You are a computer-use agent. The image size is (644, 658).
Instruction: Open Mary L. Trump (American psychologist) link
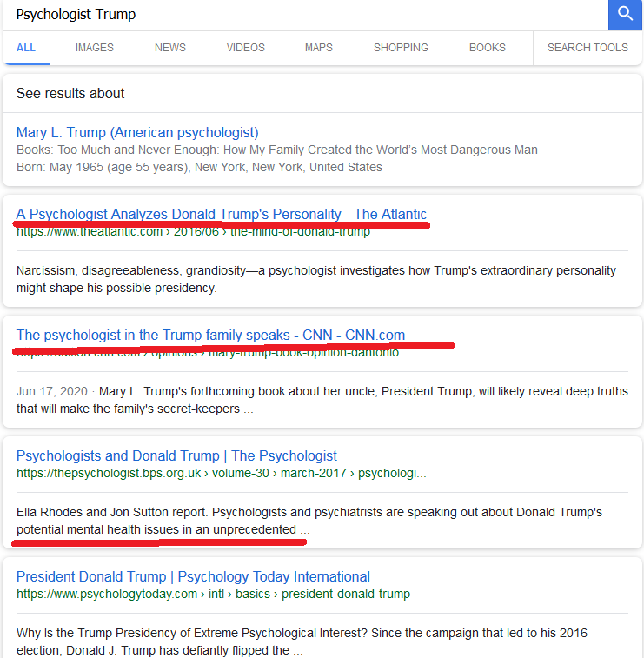pos(137,133)
